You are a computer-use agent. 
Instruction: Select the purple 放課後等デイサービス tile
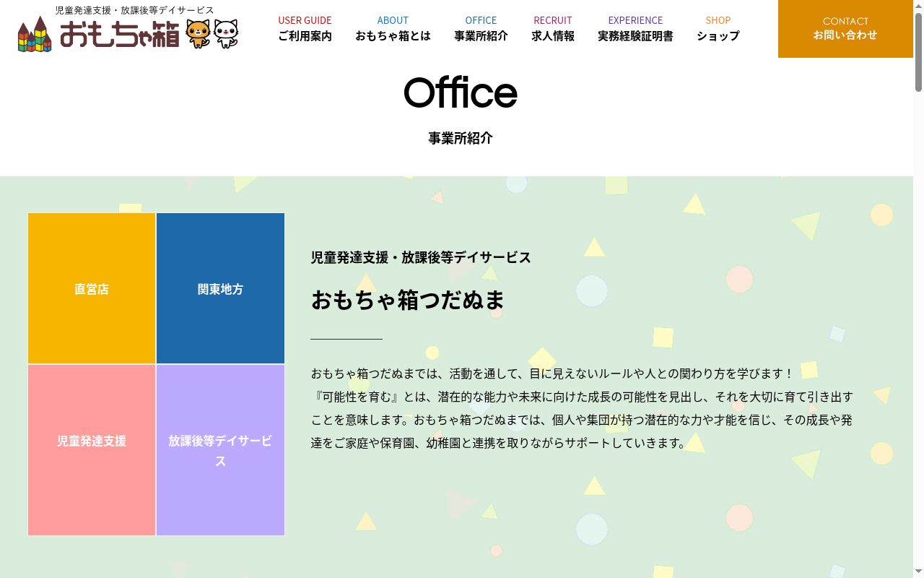(220, 450)
